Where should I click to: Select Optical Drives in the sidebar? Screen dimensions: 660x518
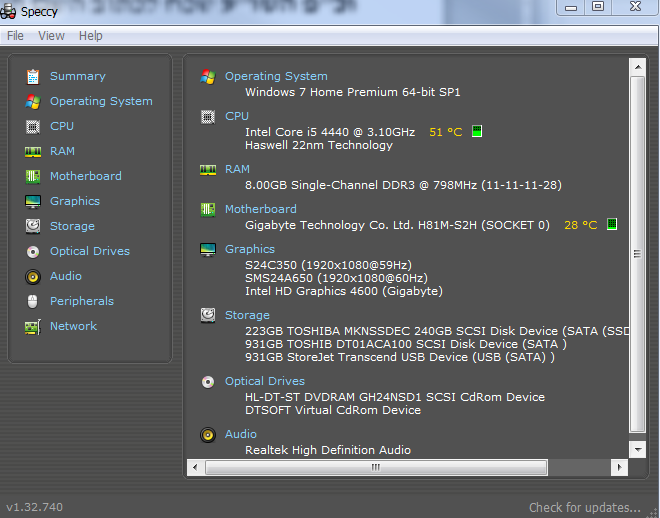coord(90,251)
